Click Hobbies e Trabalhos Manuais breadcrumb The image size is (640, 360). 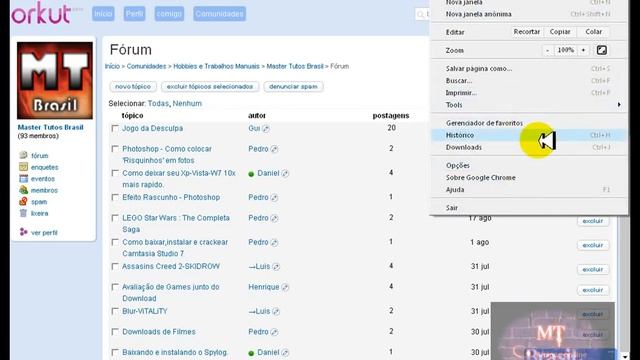(x=216, y=66)
